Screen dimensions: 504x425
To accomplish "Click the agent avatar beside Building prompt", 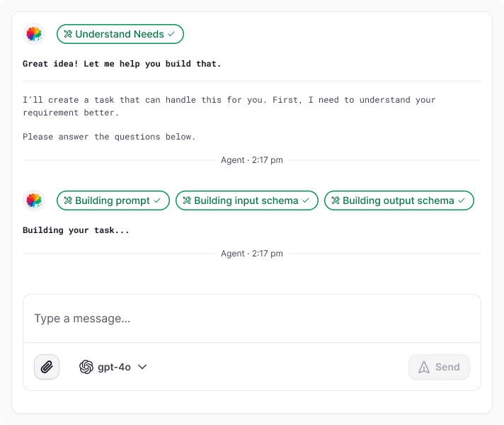I will (33, 200).
